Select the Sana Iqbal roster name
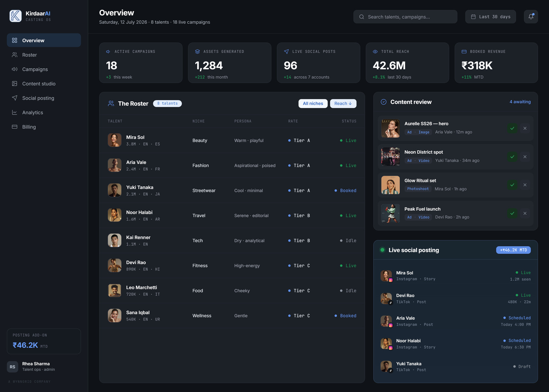 (138, 312)
